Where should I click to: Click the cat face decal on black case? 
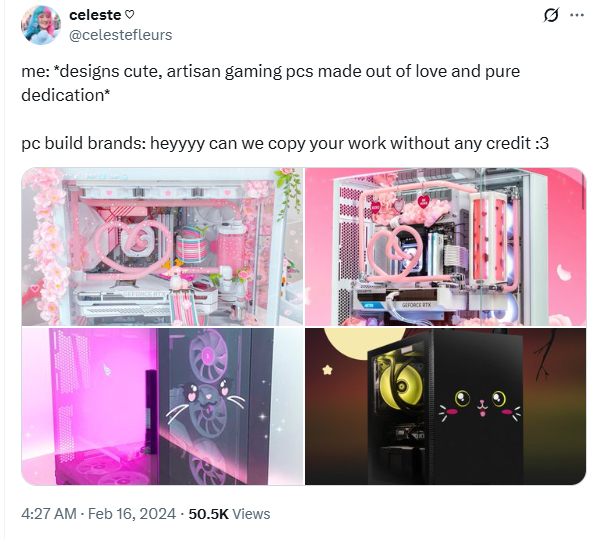(479, 406)
